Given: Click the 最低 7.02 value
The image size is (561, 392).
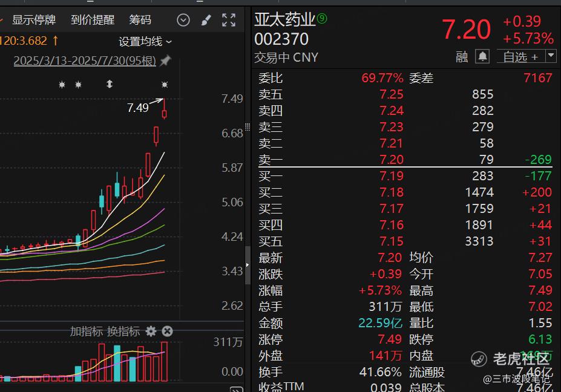Looking at the screenshot, I should pos(540,307).
